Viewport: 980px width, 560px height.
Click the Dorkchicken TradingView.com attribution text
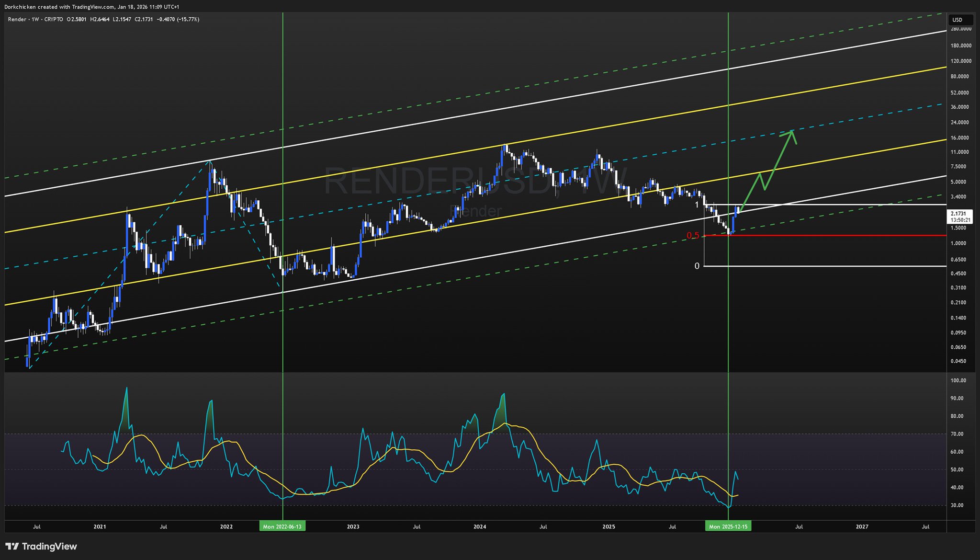92,7
